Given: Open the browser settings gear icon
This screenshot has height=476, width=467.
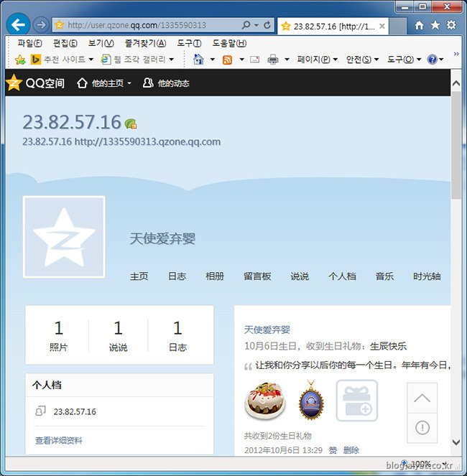Looking at the screenshot, I should 451,25.
